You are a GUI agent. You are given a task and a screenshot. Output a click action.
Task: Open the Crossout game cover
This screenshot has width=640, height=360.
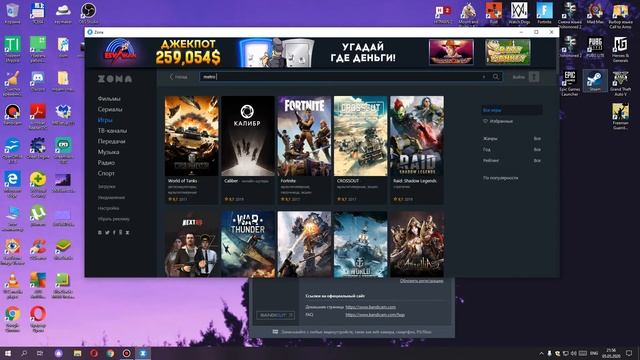pos(360,136)
